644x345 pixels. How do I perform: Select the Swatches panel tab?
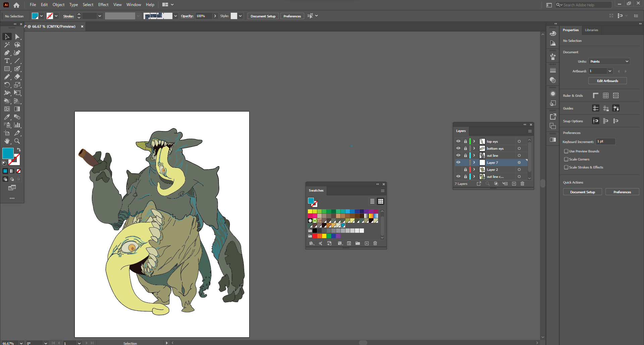[x=316, y=191]
